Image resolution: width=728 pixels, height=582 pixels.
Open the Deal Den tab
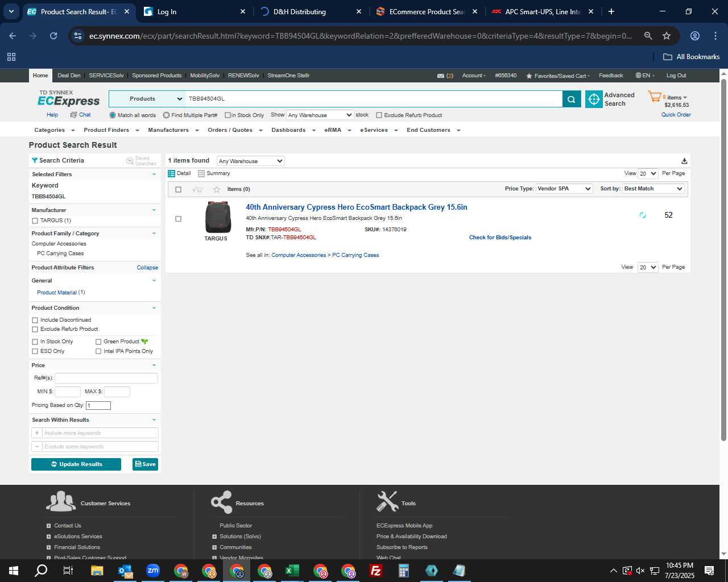coord(69,76)
